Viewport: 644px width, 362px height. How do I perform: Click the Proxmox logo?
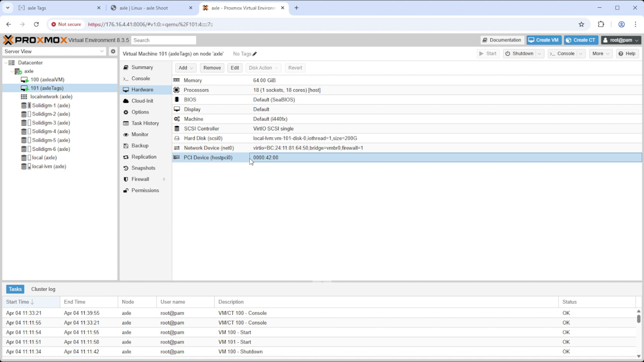click(35, 40)
